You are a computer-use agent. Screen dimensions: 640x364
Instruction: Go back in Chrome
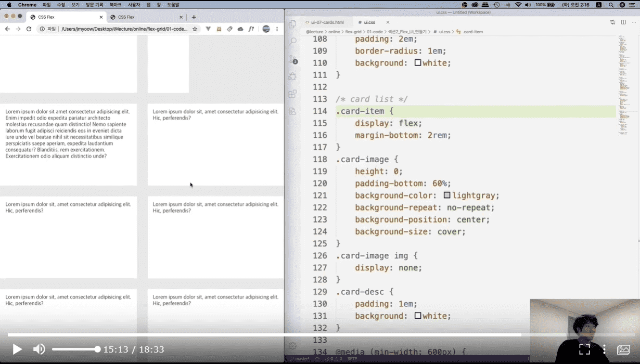coord(7,29)
